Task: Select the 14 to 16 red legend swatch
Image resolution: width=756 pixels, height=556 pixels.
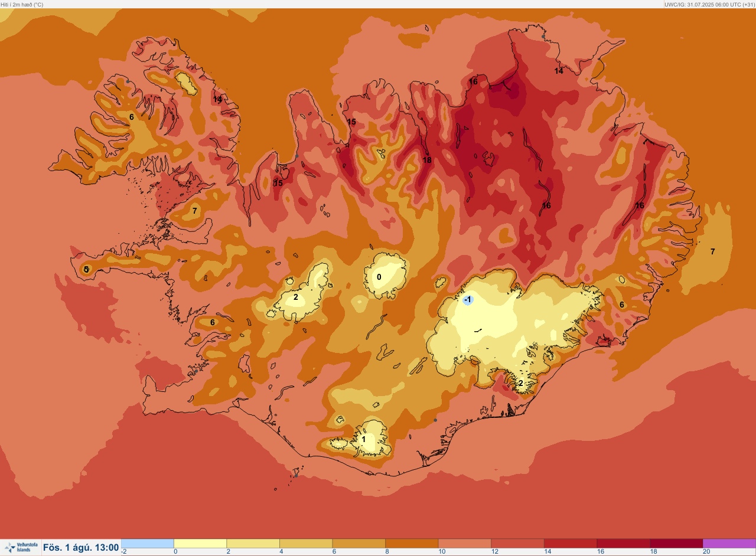Action: tap(571, 544)
